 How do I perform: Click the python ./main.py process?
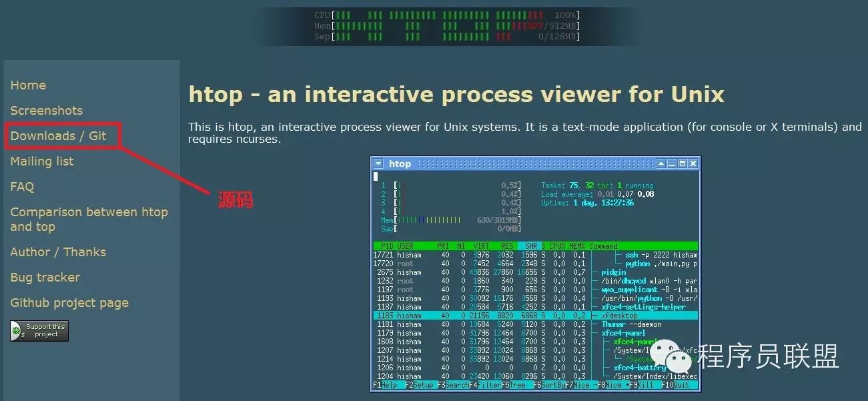click(x=661, y=264)
